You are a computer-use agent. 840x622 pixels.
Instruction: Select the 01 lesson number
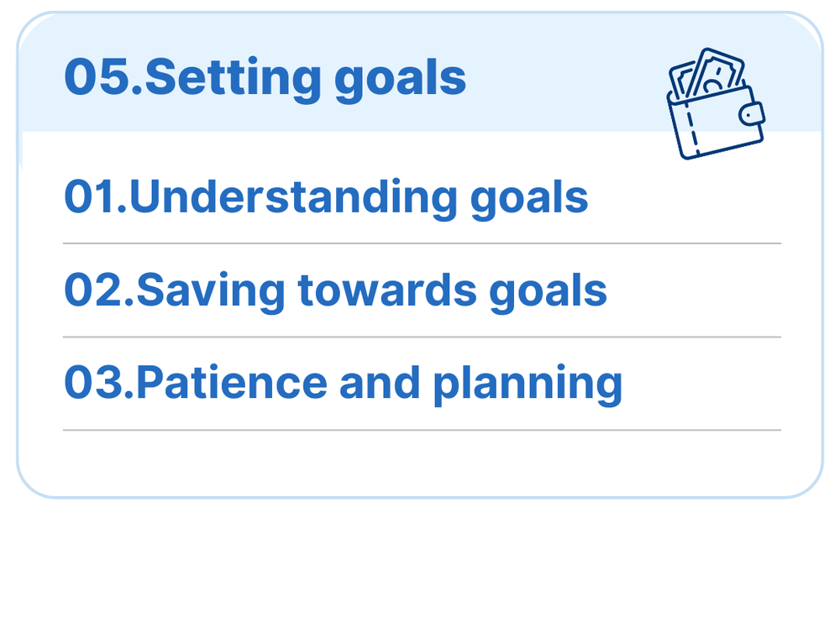click(x=90, y=198)
